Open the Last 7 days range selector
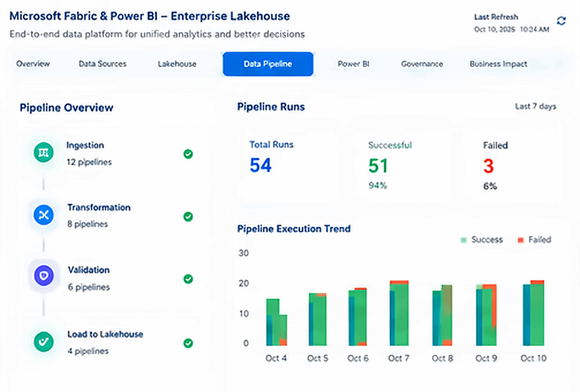580x392 pixels. click(x=536, y=107)
